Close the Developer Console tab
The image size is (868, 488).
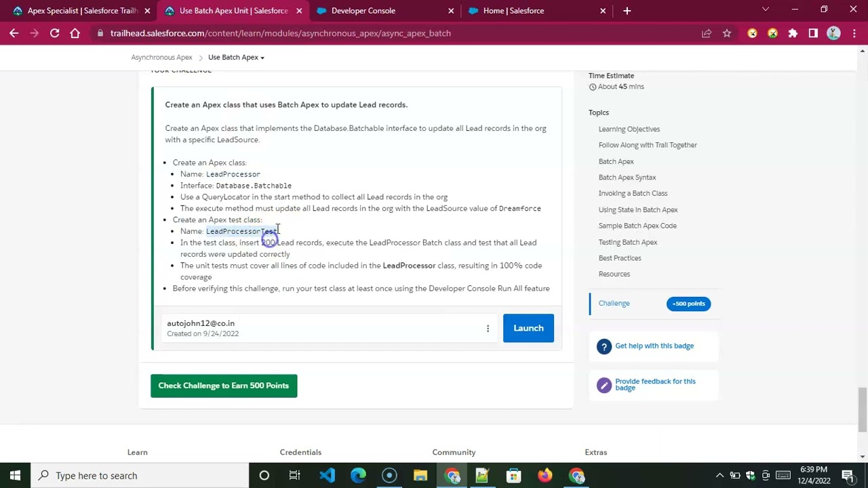[x=451, y=11]
